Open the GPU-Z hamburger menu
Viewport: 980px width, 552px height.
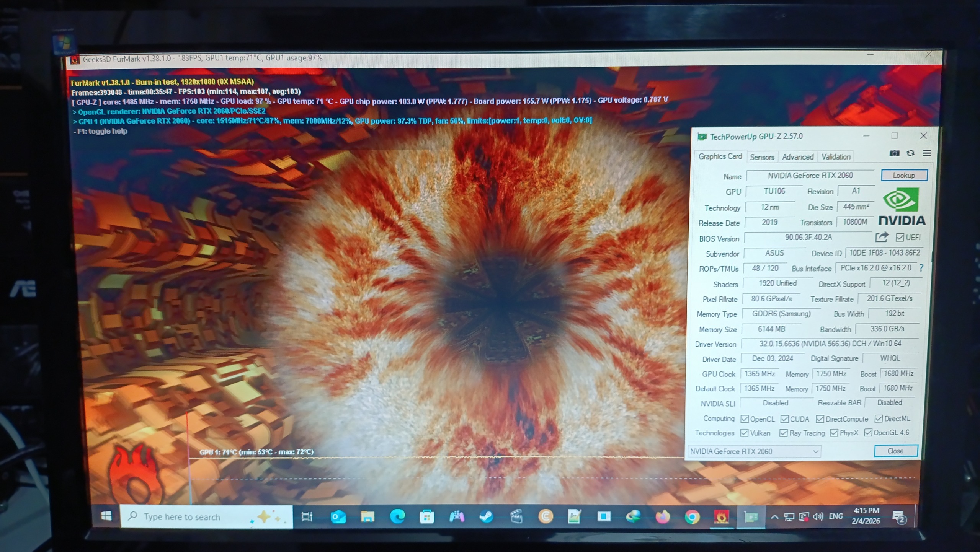pyautogui.click(x=927, y=153)
